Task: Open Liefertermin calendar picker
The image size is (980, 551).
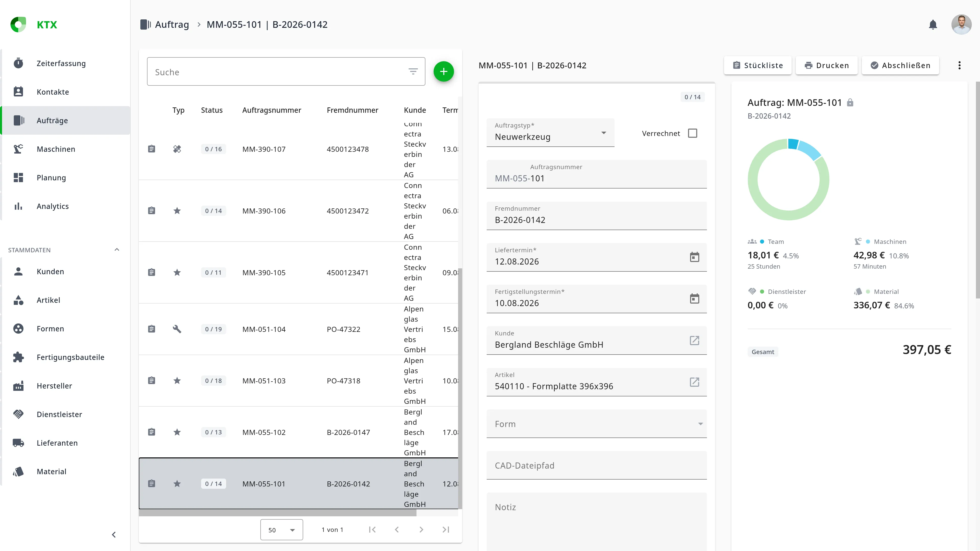Action: point(694,257)
